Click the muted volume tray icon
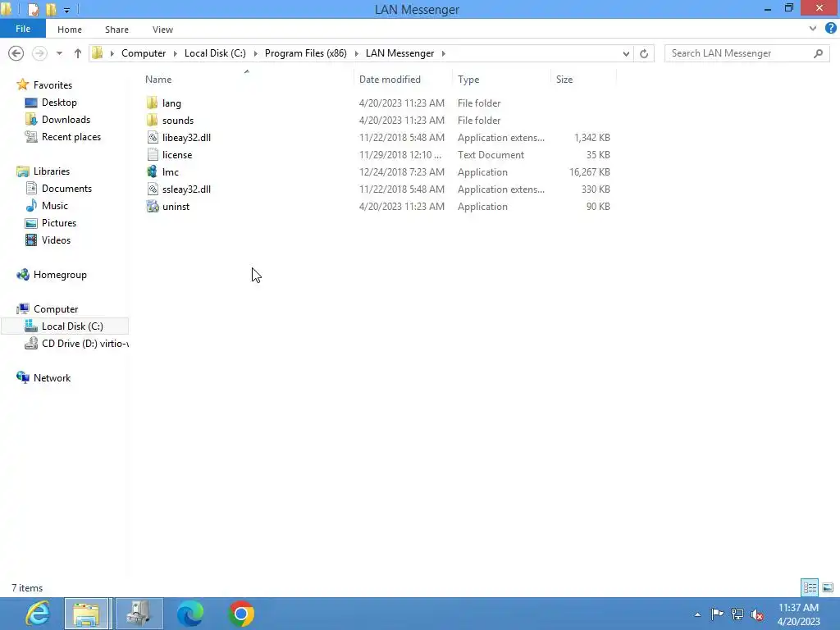840x630 pixels. tap(757, 614)
